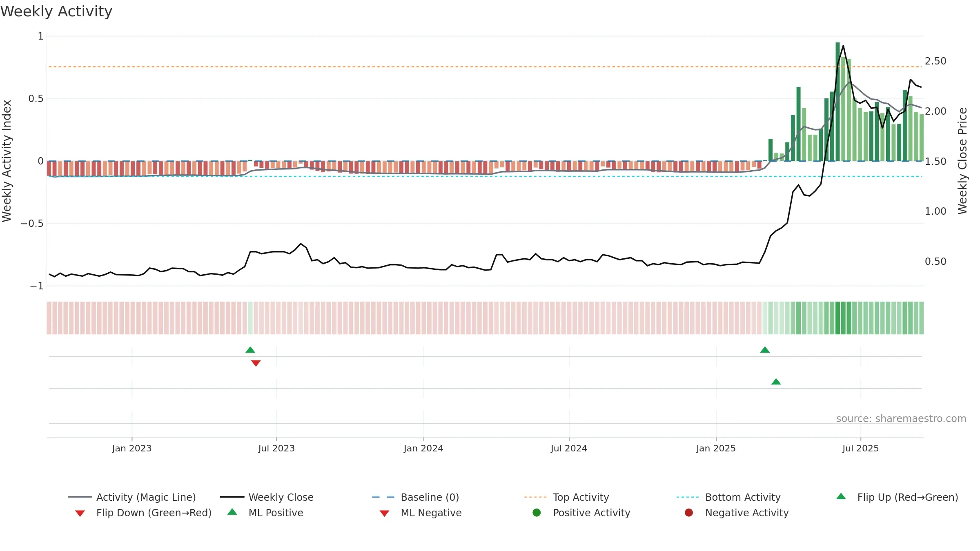Toggle Weekly Close legend entry

(x=267, y=497)
